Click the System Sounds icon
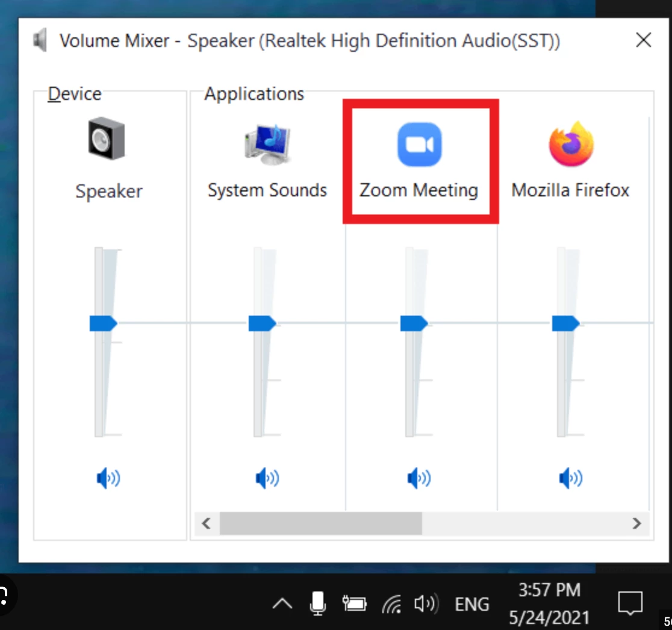 [x=267, y=144]
